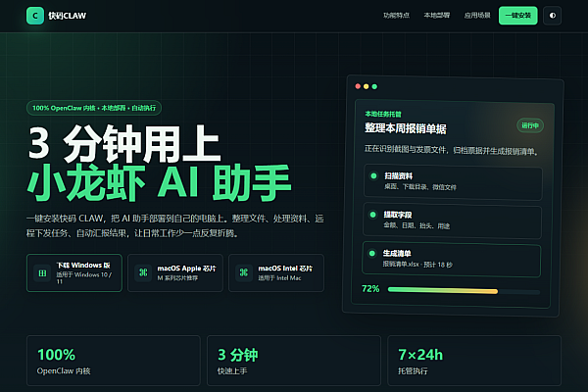Select the 扫描资料 step row
Viewport: 588px width, 392px height.
click(x=453, y=182)
